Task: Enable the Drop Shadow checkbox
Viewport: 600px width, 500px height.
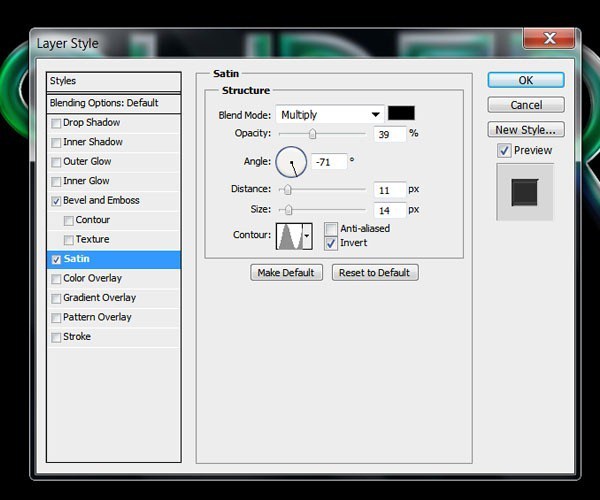Action: pos(57,123)
